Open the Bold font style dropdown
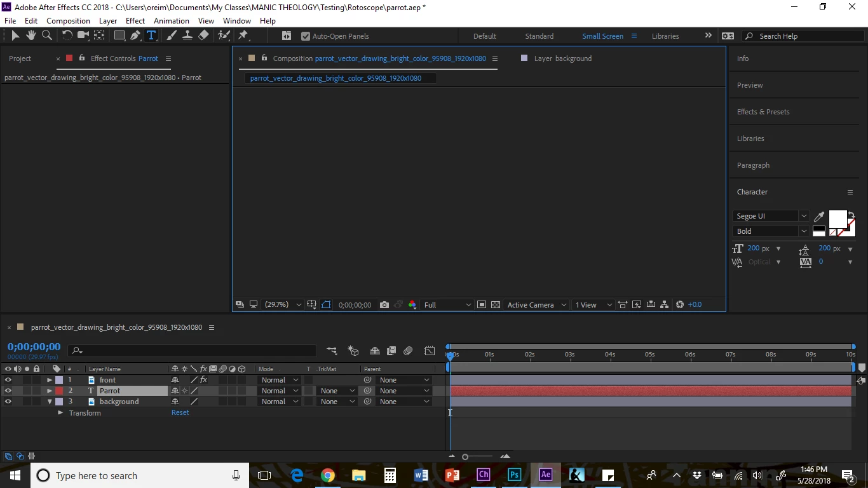 point(771,231)
